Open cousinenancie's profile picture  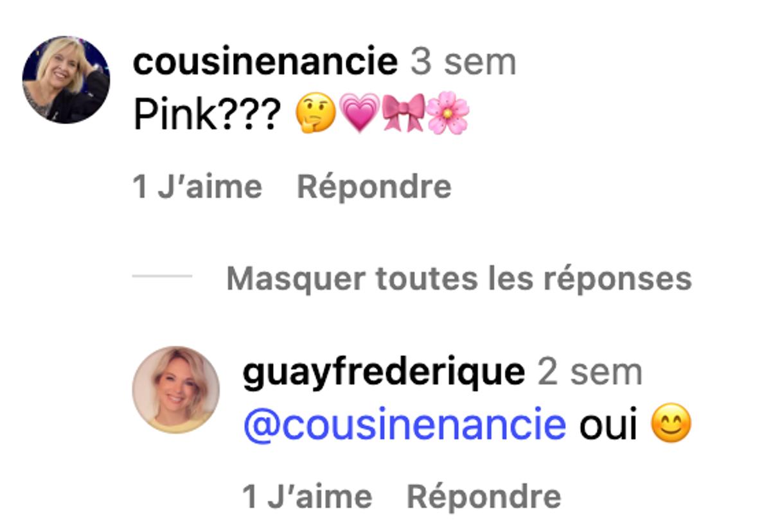[66, 80]
